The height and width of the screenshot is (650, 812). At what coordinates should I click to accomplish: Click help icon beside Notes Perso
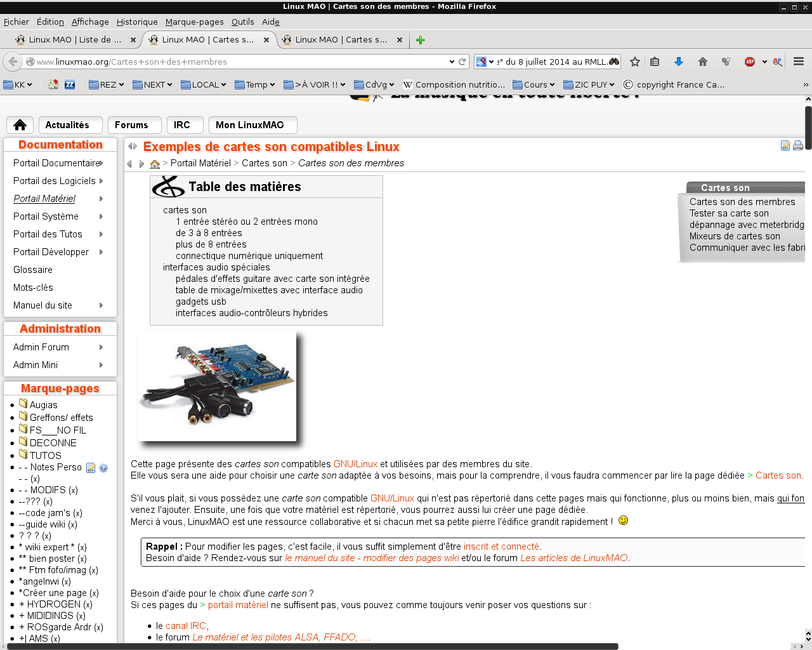pos(103,468)
